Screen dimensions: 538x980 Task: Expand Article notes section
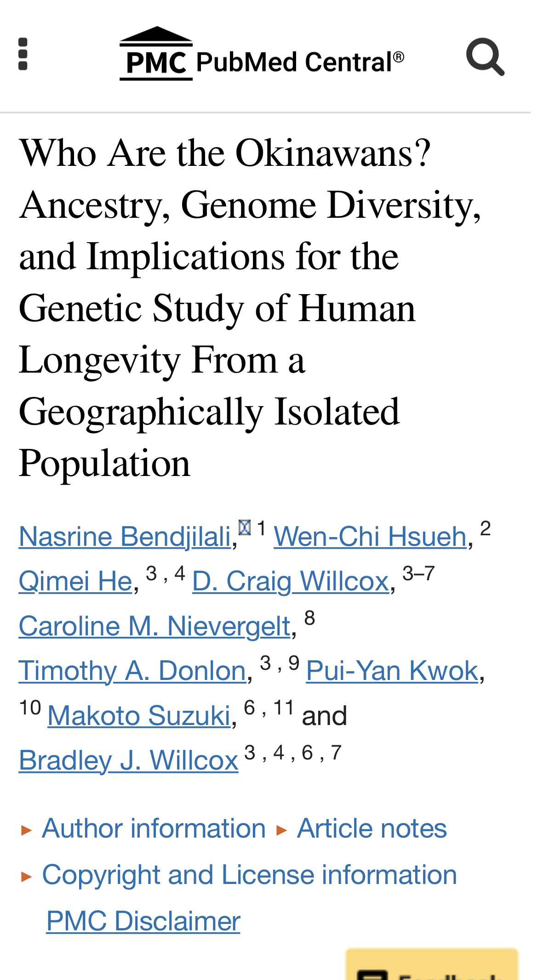pyautogui.click(x=372, y=828)
